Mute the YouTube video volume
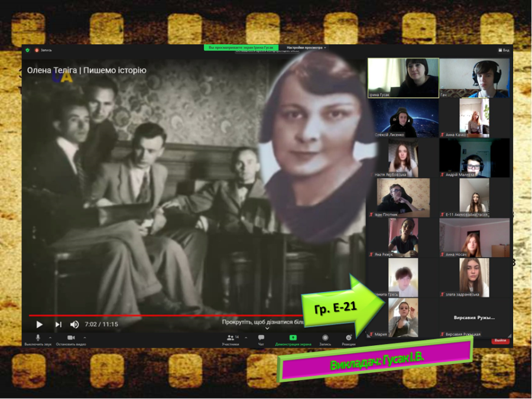532x399 pixels. point(74,325)
